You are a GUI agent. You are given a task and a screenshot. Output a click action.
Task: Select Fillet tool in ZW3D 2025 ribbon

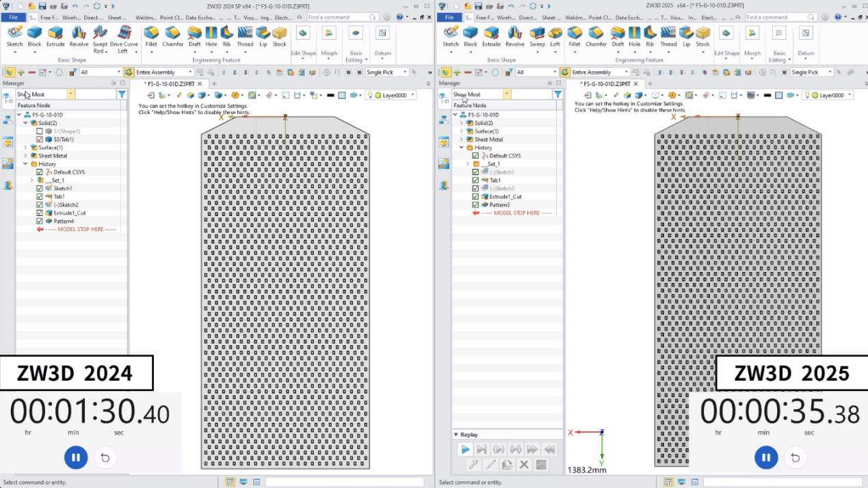point(575,36)
